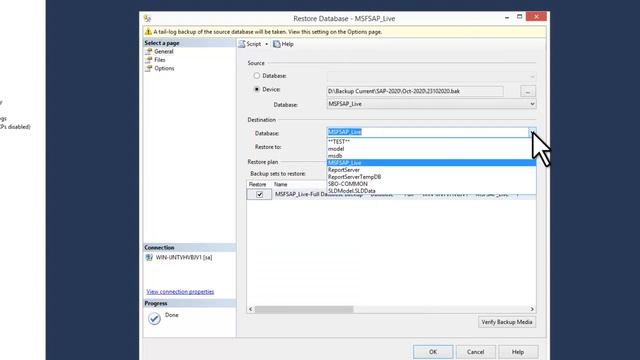
Task: Open the Options page
Action: pos(164,69)
